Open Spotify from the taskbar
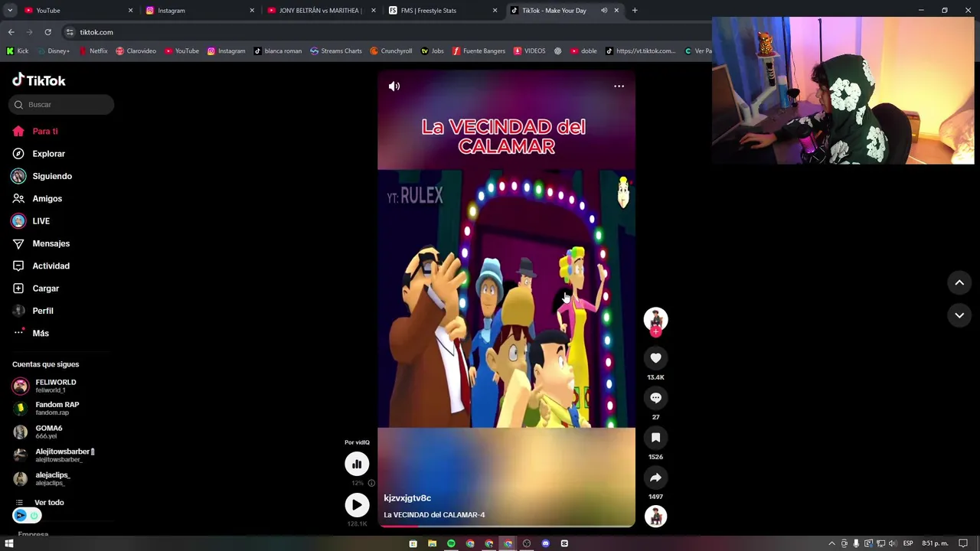Screen dimensions: 980x551 [451, 544]
